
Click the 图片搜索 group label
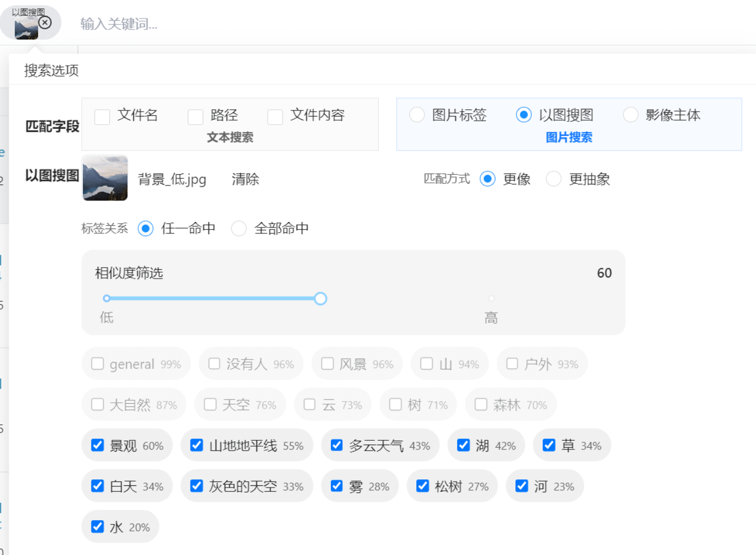tap(569, 138)
